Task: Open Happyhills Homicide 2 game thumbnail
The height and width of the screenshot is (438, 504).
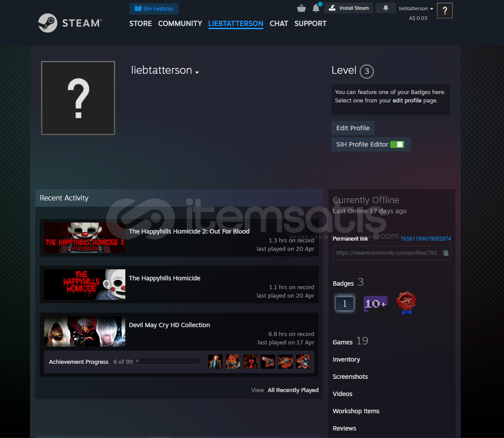Action: point(85,238)
